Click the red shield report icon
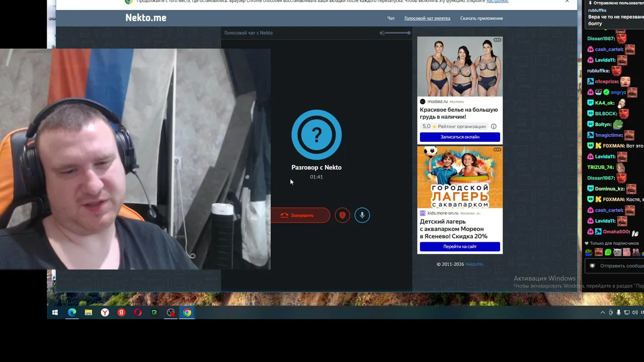Screen dimensions: 644x362 point(342,215)
